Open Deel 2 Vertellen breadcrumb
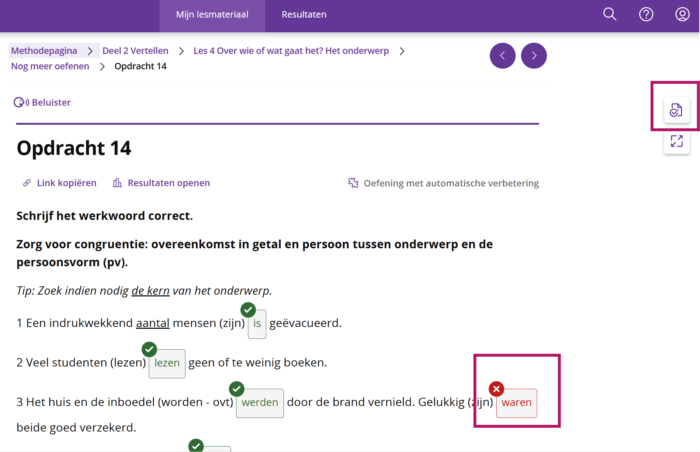 pos(136,50)
